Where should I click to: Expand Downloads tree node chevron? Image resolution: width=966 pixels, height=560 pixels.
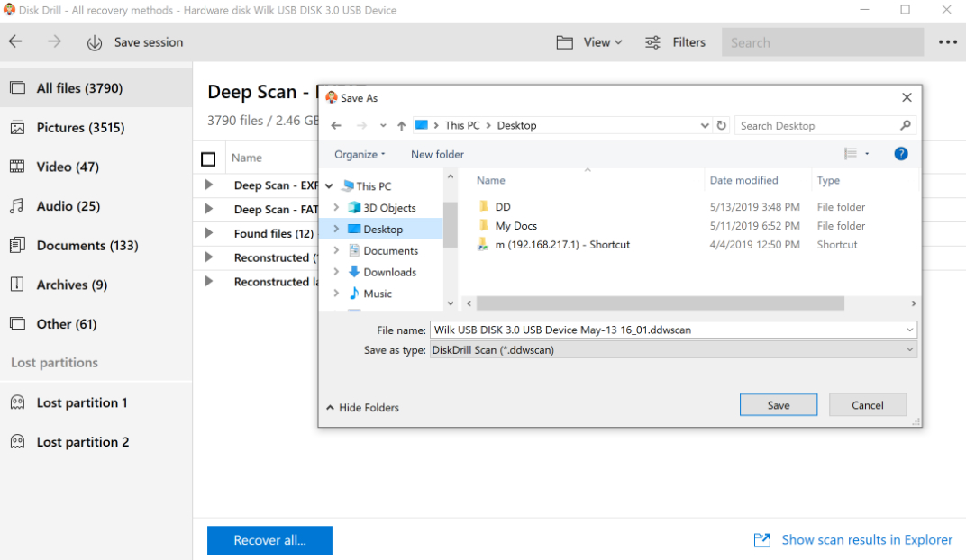click(x=336, y=272)
